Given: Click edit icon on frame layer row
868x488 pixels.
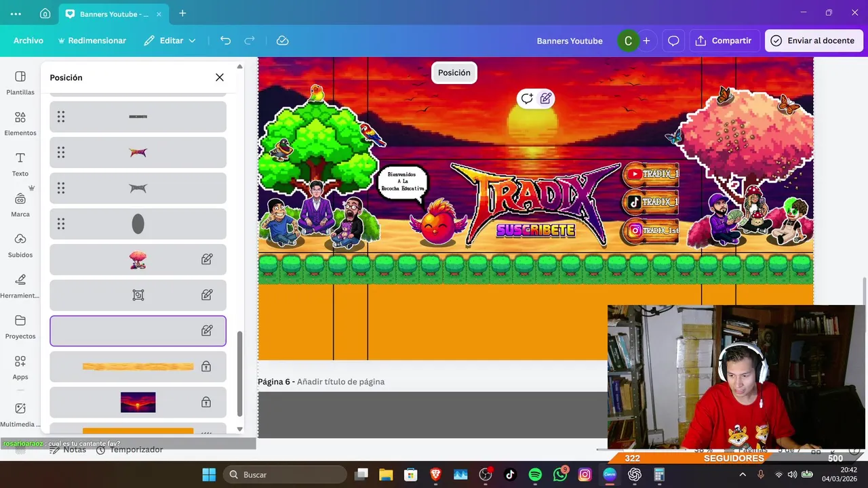Looking at the screenshot, I should [207, 295].
